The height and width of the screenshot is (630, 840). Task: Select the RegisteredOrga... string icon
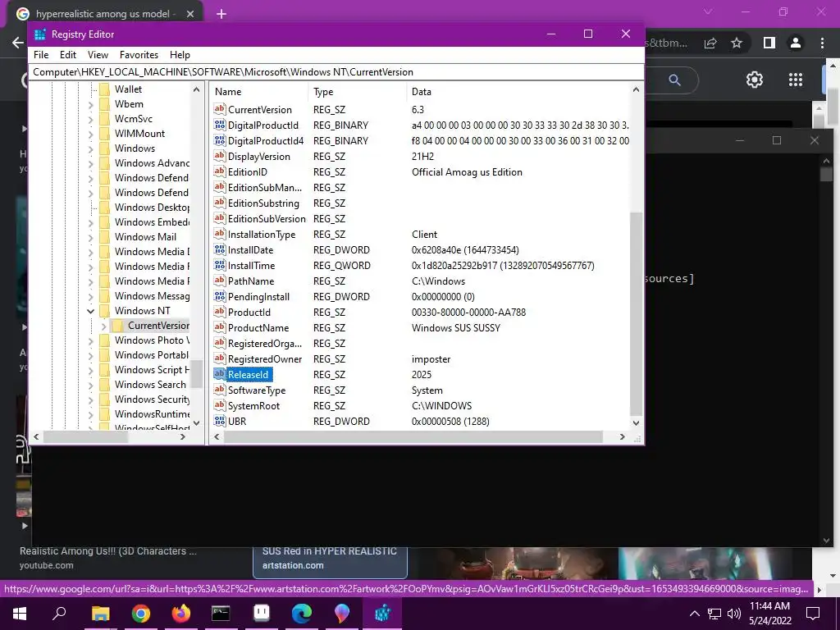(220, 342)
